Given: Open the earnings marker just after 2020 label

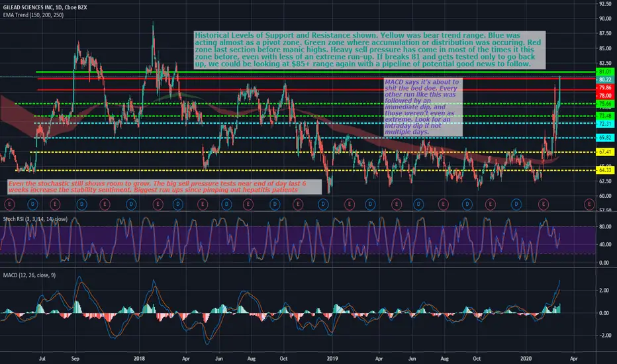Looking at the screenshot, I should (x=544, y=205).
